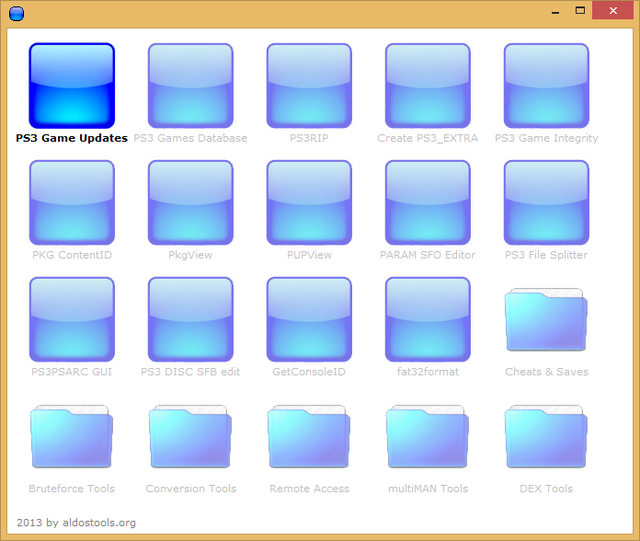The height and width of the screenshot is (541, 640).
Task: Open the PS3 Game Integrity icon
Action: click(x=546, y=86)
